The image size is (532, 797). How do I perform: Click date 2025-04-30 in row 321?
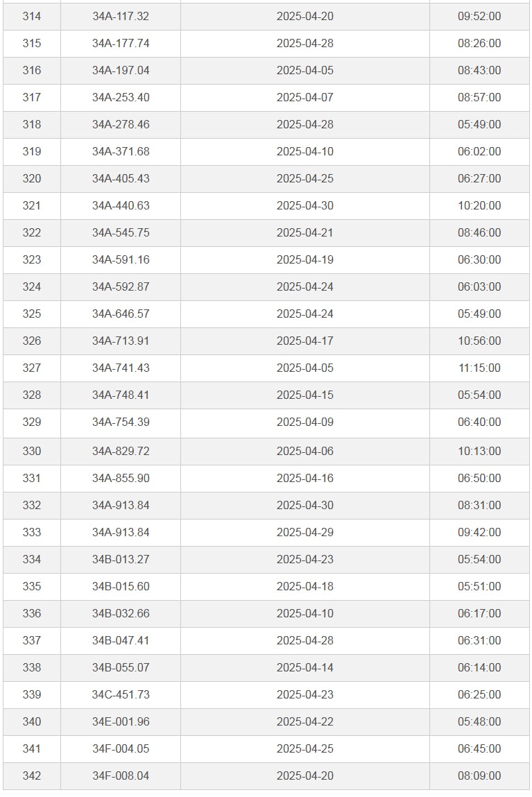point(305,205)
